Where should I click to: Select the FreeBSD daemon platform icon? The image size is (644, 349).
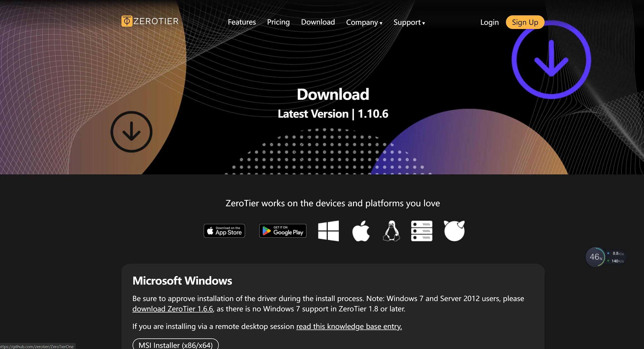coord(454,230)
